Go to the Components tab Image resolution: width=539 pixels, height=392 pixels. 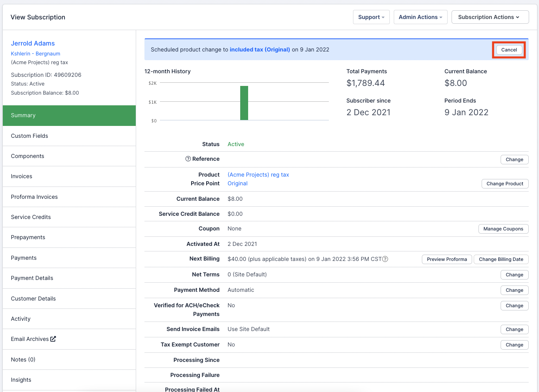[x=28, y=156]
